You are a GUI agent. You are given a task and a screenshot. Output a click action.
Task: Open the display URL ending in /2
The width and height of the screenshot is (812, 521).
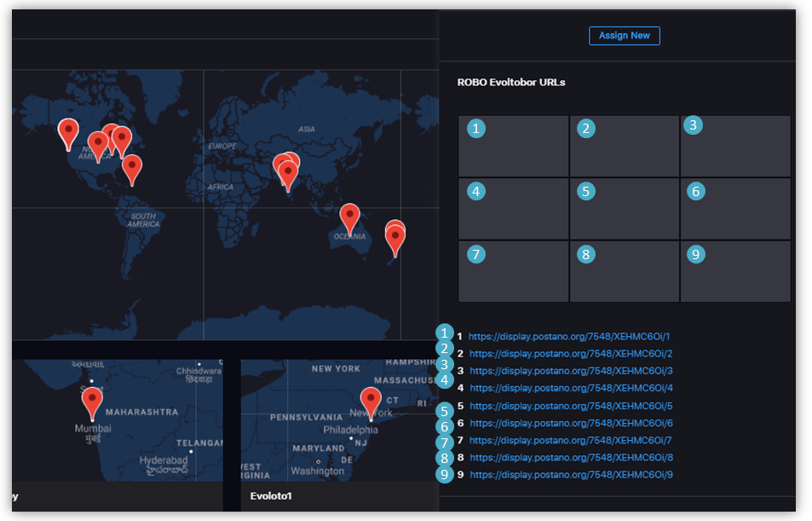pos(571,354)
